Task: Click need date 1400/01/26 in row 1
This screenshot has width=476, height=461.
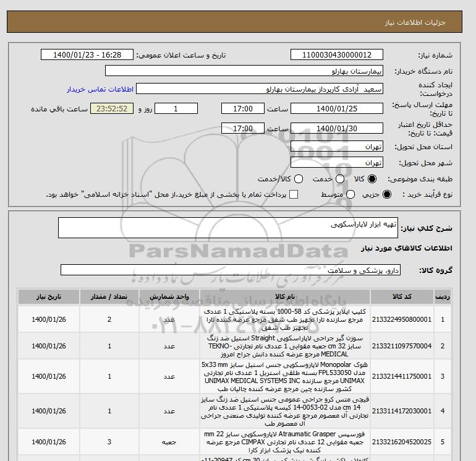Action: click(49, 319)
